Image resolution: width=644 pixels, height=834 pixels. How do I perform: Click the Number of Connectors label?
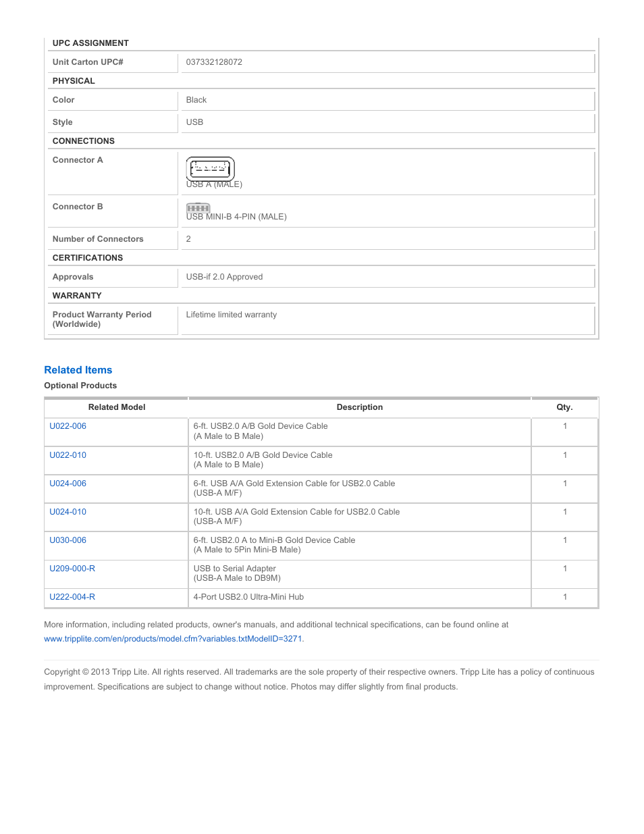point(98,239)
